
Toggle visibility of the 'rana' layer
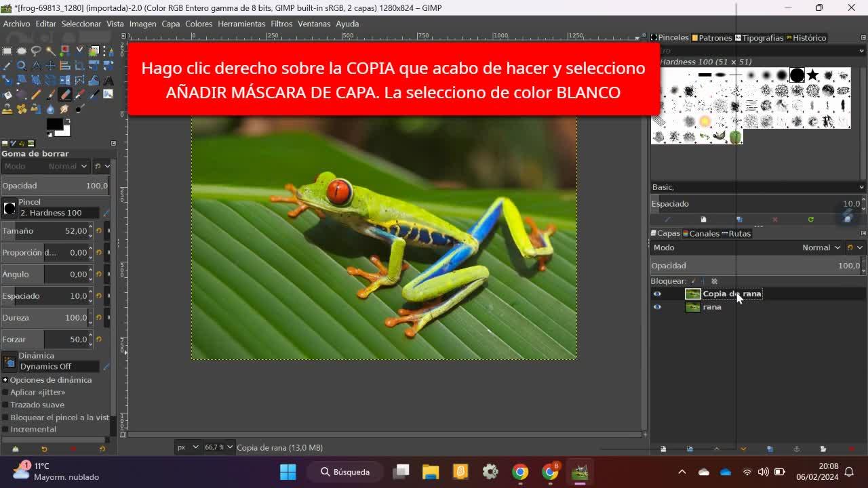coord(656,307)
